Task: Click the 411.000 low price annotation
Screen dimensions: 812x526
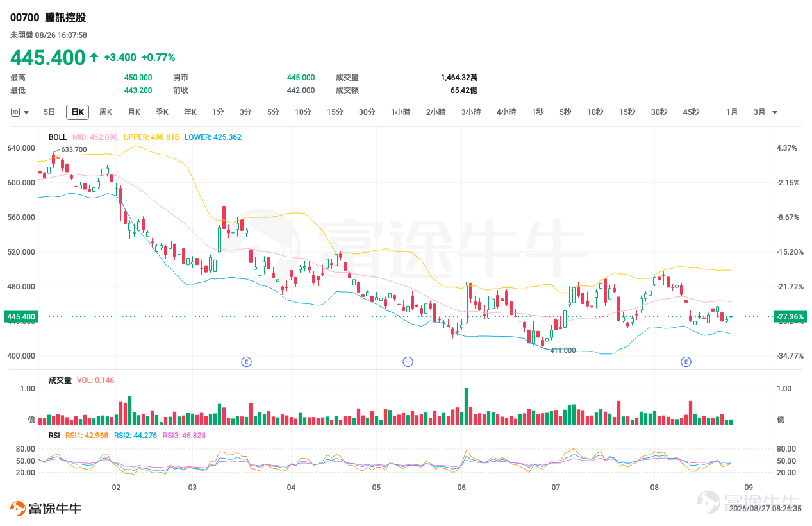Action: coord(563,350)
